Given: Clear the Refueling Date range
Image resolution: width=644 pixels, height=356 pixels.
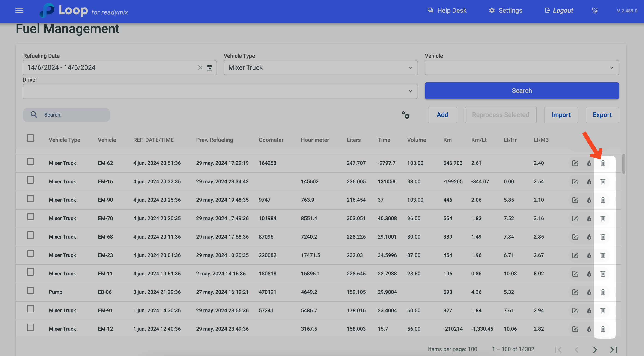Looking at the screenshot, I should (200, 68).
